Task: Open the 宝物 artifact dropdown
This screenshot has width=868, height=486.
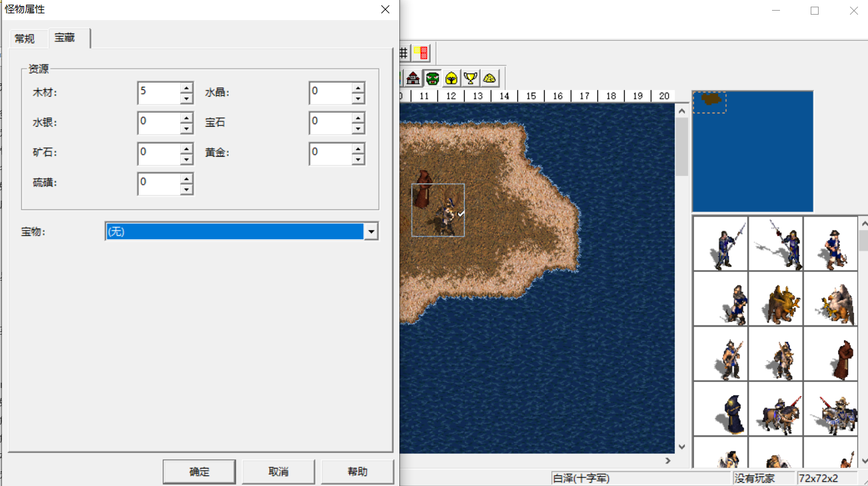Action: pos(371,231)
